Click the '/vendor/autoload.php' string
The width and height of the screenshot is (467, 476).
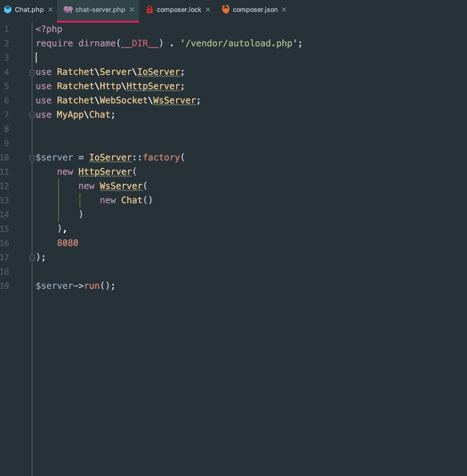click(239, 44)
